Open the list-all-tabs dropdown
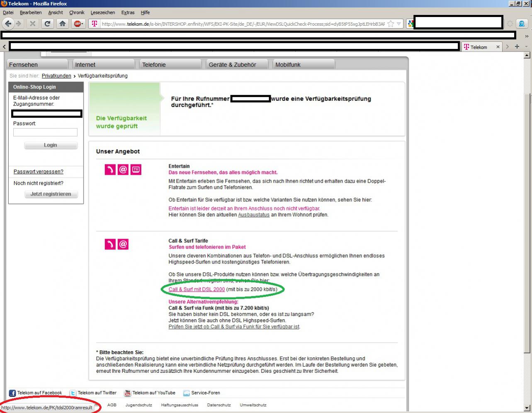Viewport: 532px width, 413px height. [x=526, y=47]
